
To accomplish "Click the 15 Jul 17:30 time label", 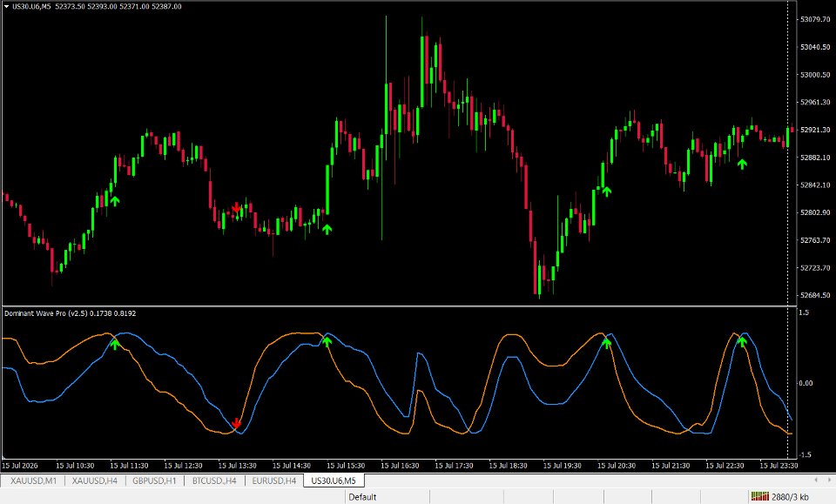I will tap(454, 466).
